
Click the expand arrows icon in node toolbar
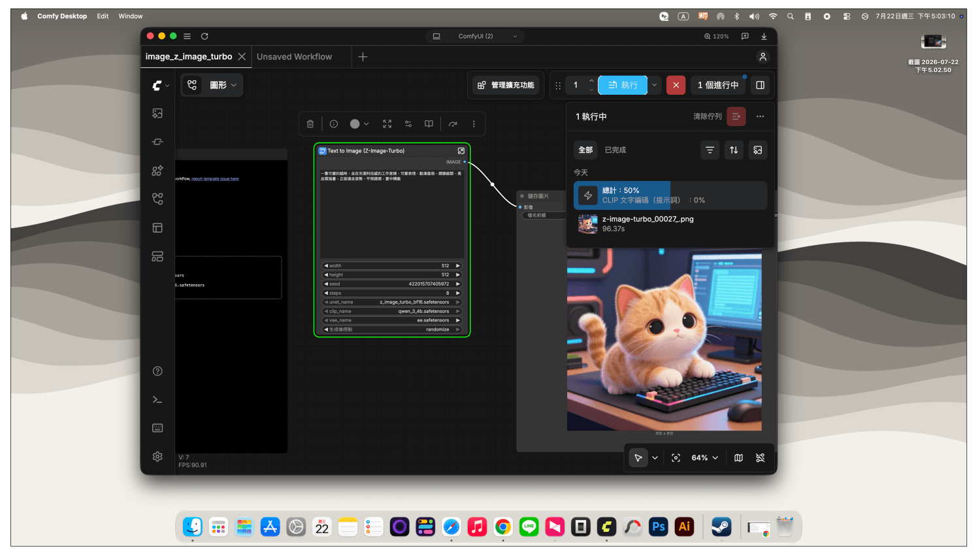click(x=387, y=123)
